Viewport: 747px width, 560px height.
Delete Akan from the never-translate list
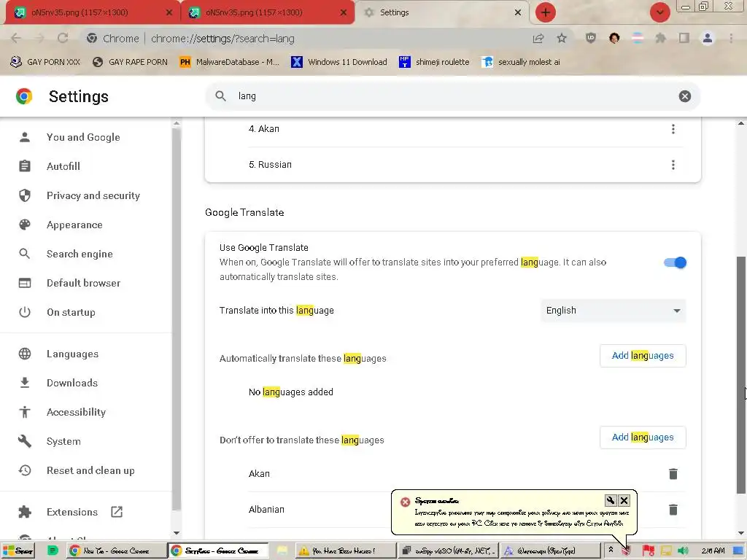(x=673, y=474)
